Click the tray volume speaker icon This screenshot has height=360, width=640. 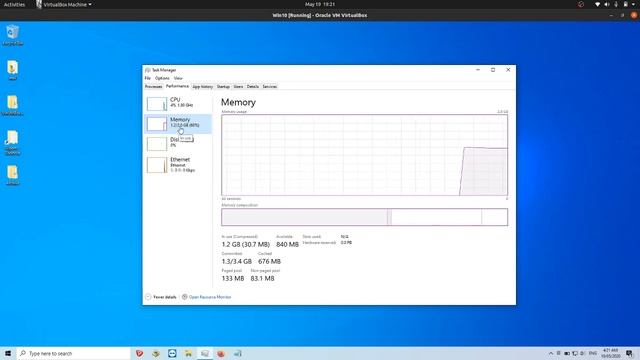tap(582, 353)
